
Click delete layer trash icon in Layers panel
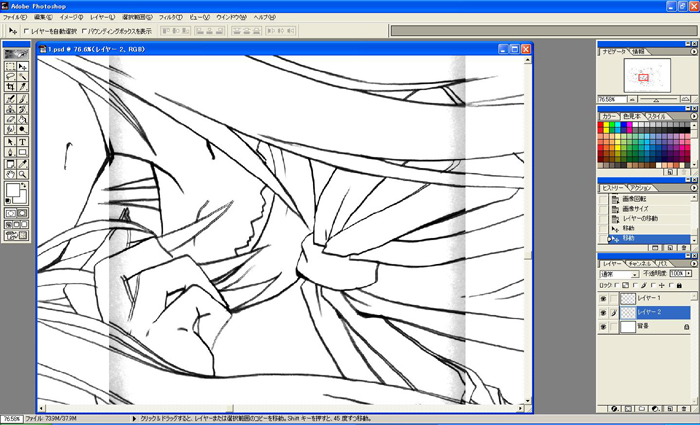click(x=684, y=408)
